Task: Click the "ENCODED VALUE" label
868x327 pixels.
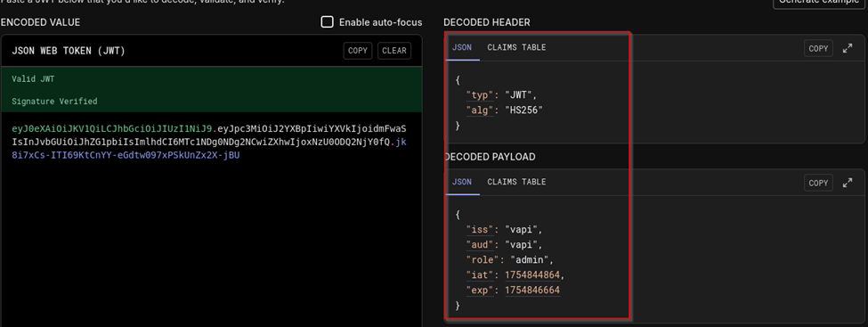Action: pyautogui.click(x=40, y=22)
